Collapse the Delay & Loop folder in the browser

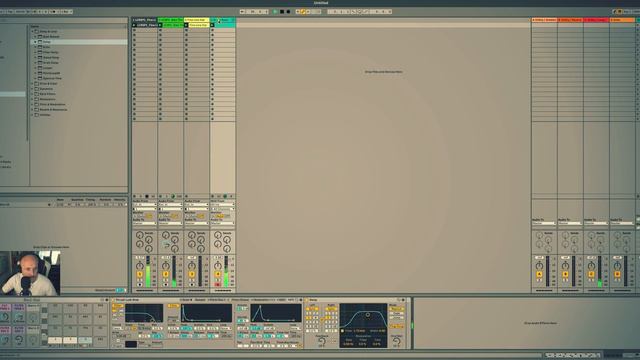[x=33, y=31]
